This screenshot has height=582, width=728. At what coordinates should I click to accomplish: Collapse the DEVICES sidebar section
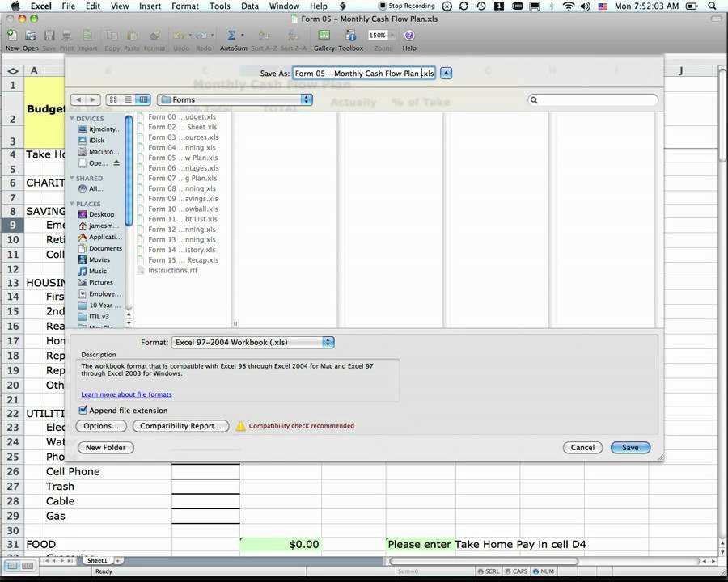pyautogui.click(x=72, y=119)
